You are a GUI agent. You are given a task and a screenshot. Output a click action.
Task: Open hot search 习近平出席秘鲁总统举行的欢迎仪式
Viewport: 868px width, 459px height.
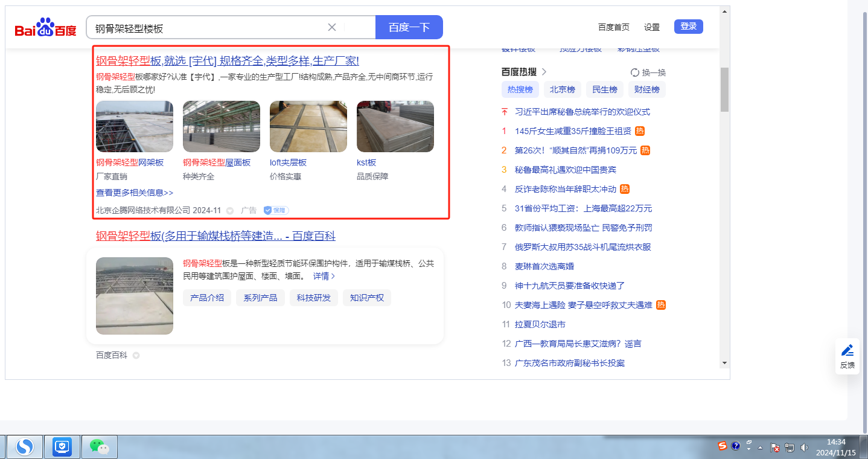point(582,112)
